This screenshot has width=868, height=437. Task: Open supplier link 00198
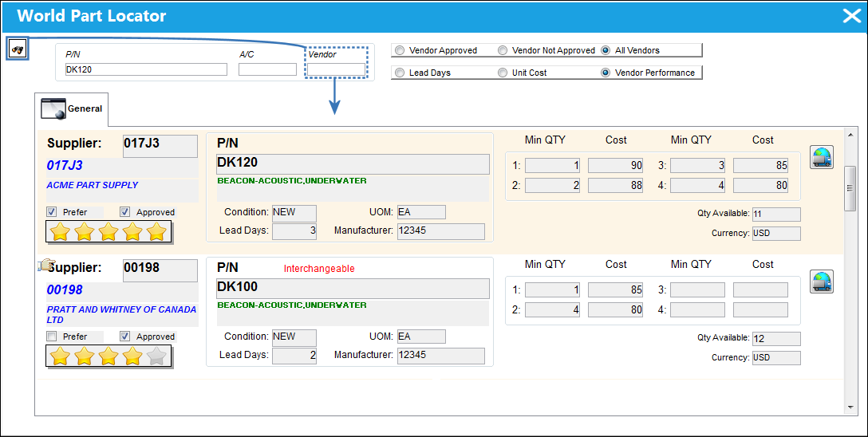[x=65, y=289]
